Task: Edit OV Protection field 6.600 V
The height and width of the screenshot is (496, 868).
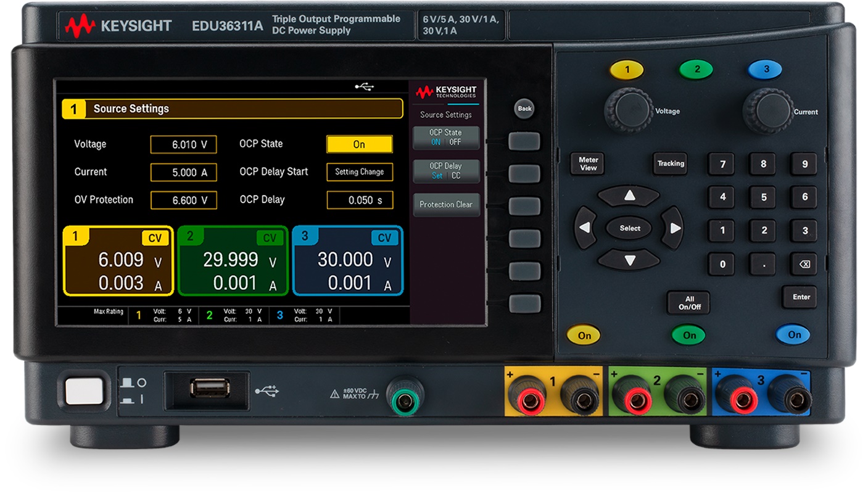Action: click(x=184, y=200)
